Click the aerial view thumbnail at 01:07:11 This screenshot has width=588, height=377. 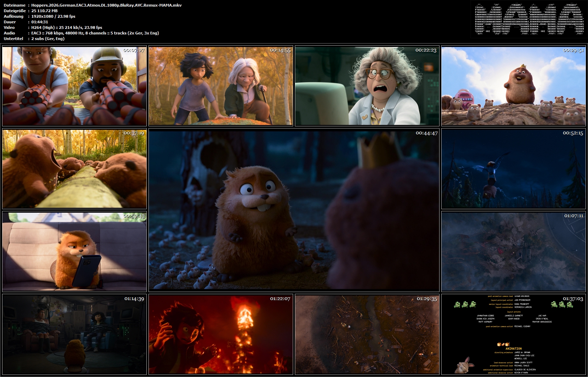[x=513, y=252]
